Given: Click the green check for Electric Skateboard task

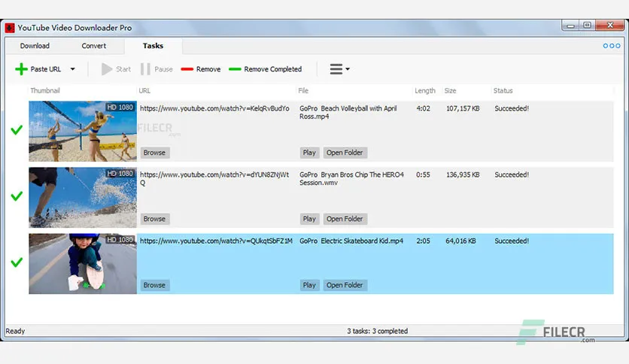Looking at the screenshot, I should 17,262.
